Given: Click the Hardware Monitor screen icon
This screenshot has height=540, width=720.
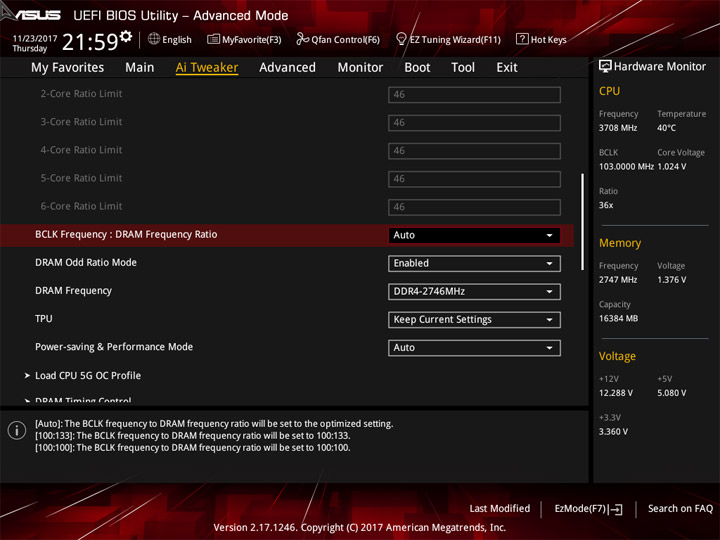Looking at the screenshot, I should pos(605,67).
